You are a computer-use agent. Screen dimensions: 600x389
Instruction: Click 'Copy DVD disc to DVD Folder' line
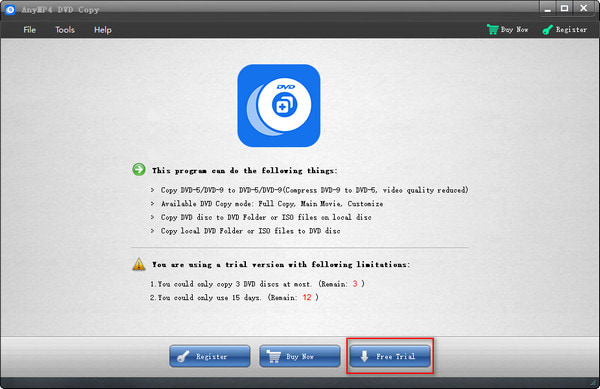[266, 217]
